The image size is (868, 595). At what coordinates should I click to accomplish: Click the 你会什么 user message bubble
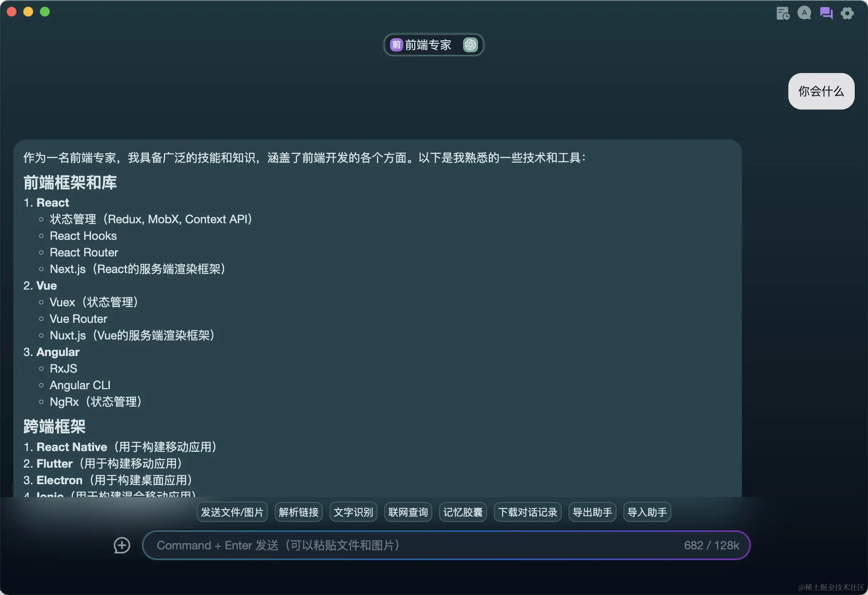[821, 91]
